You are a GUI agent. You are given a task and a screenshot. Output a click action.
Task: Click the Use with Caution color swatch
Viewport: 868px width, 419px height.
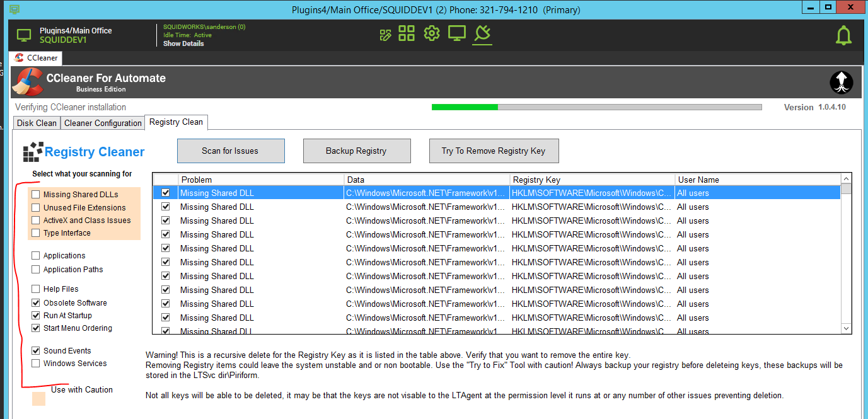(38, 399)
